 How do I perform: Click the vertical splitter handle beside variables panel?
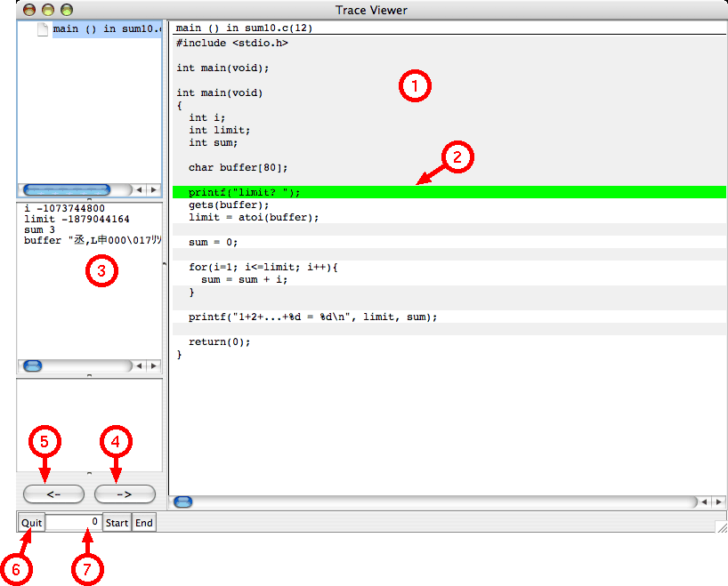tap(166, 265)
